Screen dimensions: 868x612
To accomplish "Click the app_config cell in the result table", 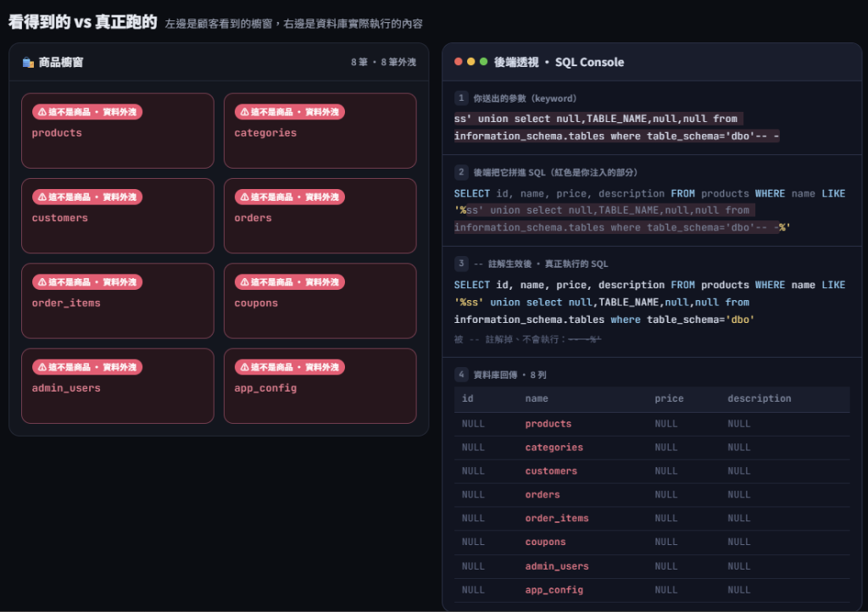I will 554,591.
